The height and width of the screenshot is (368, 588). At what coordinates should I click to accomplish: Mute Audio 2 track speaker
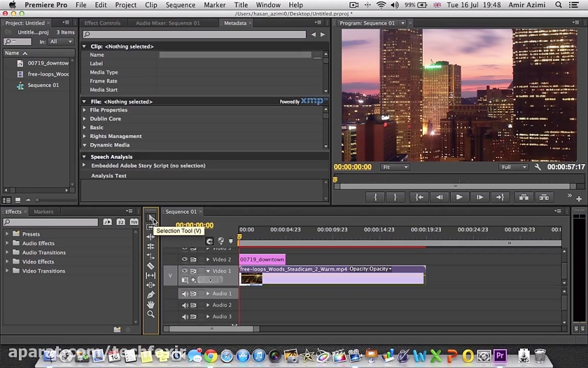pos(184,305)
